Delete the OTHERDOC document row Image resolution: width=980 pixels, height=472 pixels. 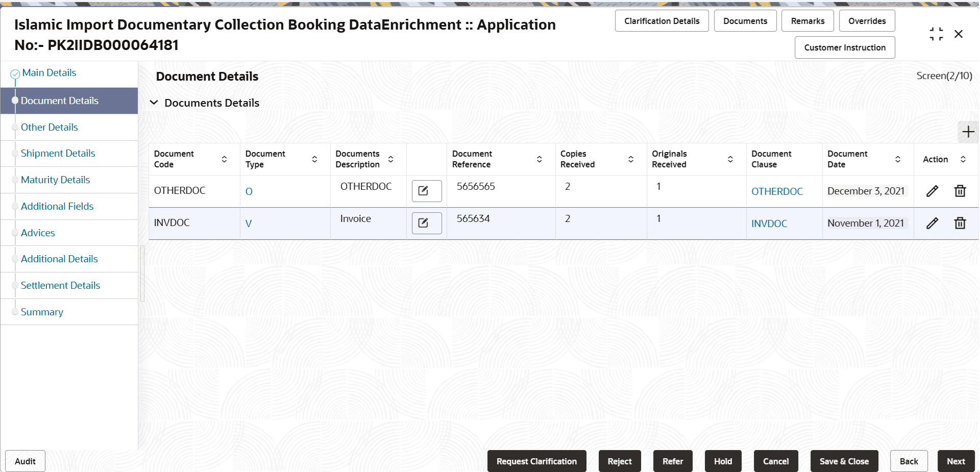960,191
